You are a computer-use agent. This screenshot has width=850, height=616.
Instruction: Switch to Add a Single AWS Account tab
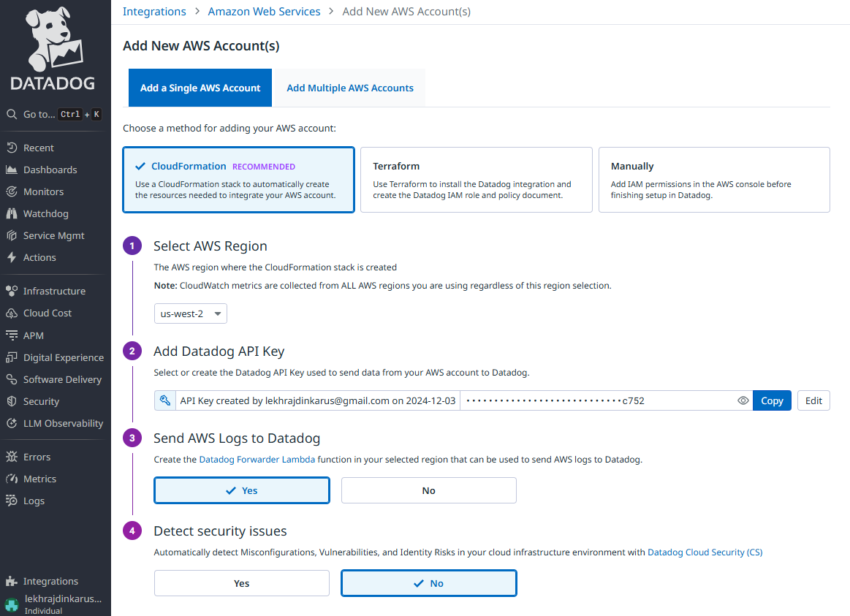click(200, 88)
